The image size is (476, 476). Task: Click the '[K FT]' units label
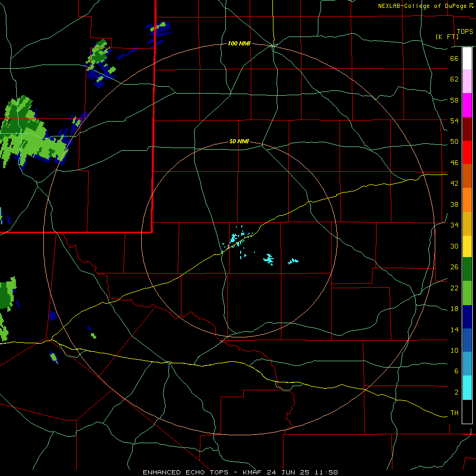click(447, 36)
